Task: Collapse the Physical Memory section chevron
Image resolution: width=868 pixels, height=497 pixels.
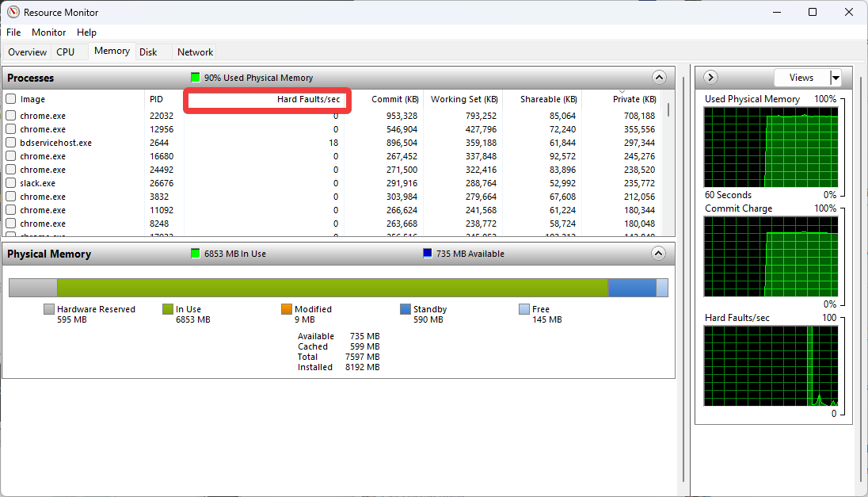Action: click(x=659, y=254)
